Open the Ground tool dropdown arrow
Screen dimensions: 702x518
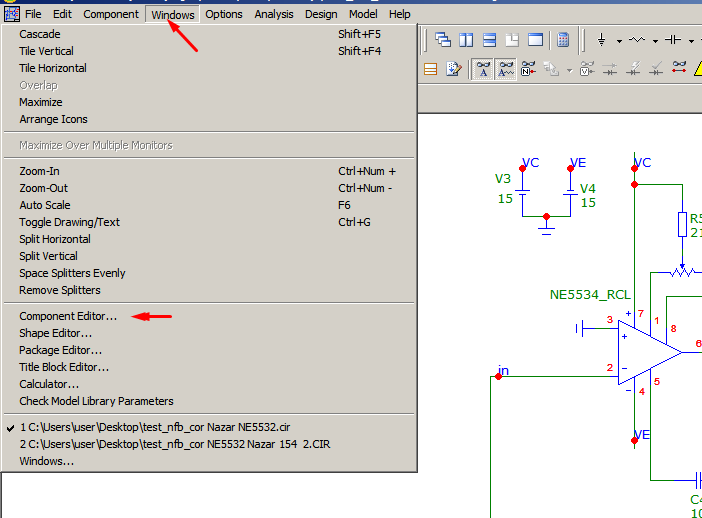click(x=619, y=41)
